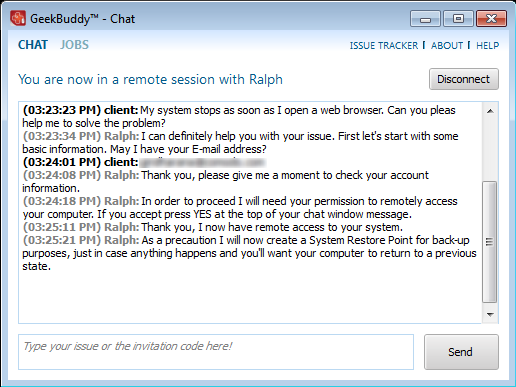Close the GeekBuddy chat window
This screenshot has height=387, width=516.
[492, 19]
